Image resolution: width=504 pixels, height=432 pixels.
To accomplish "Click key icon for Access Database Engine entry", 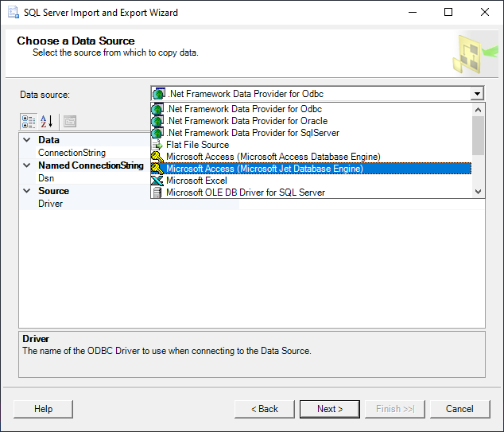I will pyautogui.click(x=157, y=157).
